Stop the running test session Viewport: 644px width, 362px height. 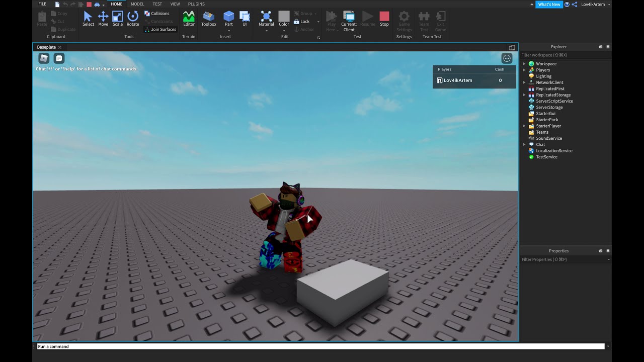tap(384, 19)
